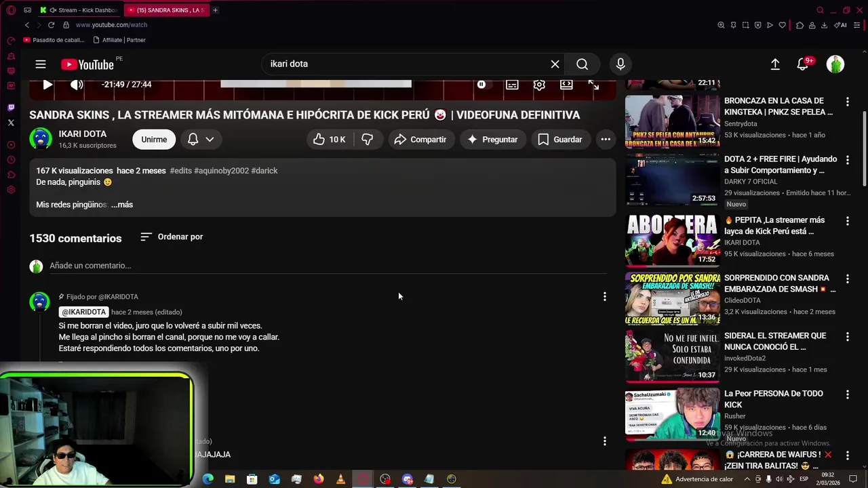Toggle subtitles in the video player
Viewport: 868px width, 488px height.
pos(512,85)
